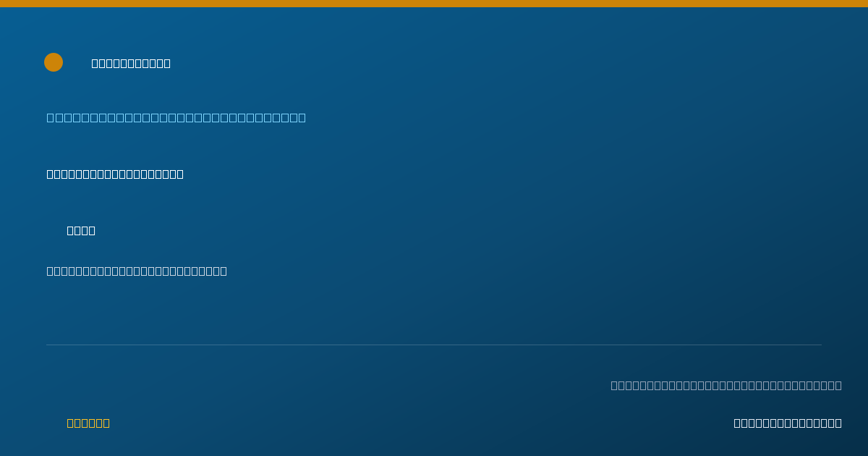Click the thin horizontal divider line
Screen dimensions: 868x456
tap(434, 345)
